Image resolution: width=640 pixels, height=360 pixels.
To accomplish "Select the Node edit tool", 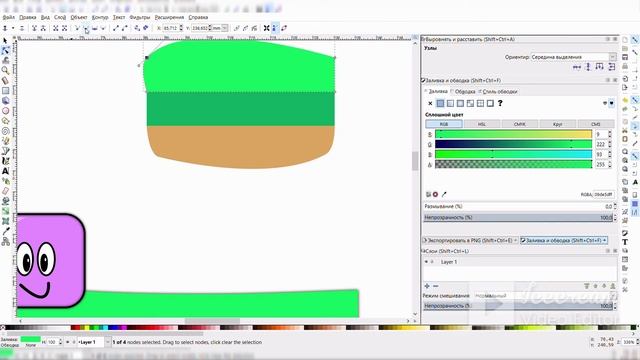I will pos(5,51).
